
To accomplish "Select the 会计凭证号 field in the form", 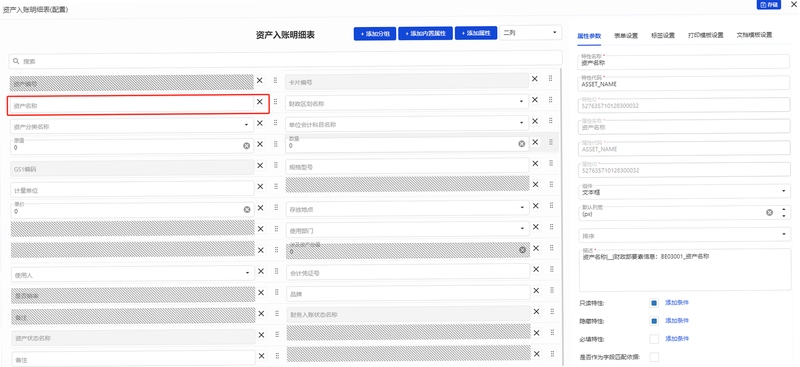I will coord(408,273).
